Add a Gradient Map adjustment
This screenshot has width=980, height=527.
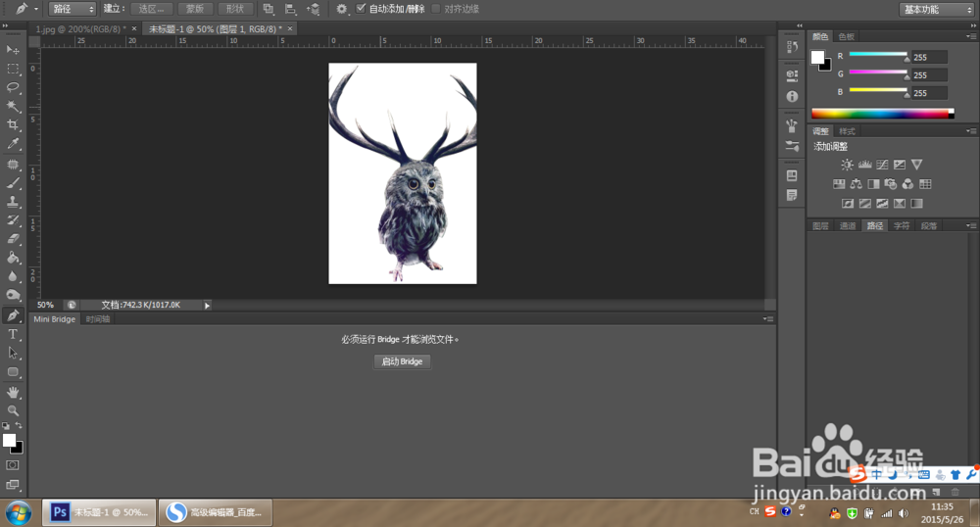[x=917, y=204]
